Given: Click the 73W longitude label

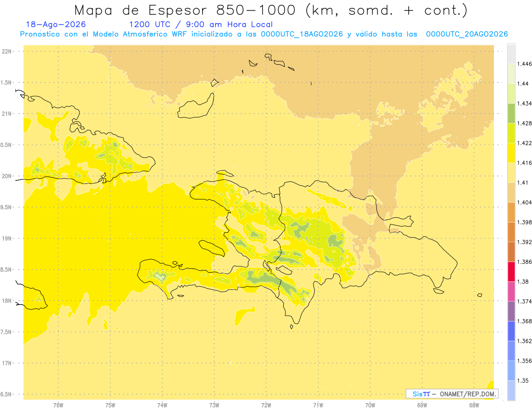Looking at the screenshot, I should point(214,405).
